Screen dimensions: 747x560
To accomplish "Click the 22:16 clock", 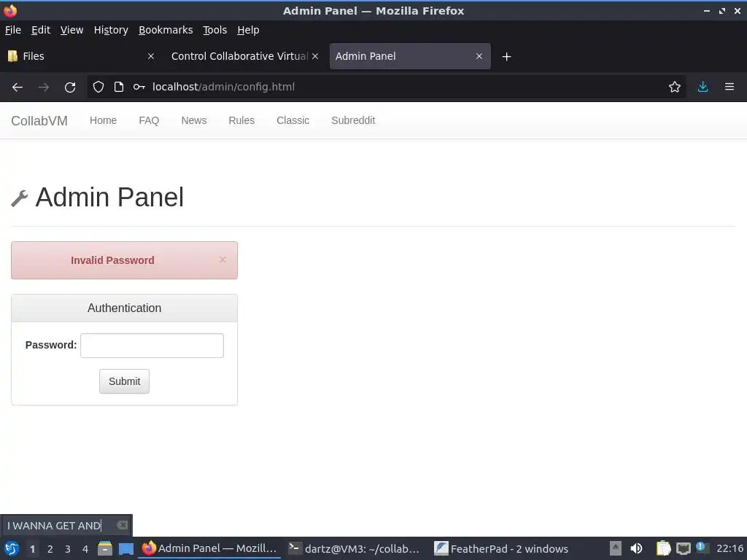I will tap(730, 548).
